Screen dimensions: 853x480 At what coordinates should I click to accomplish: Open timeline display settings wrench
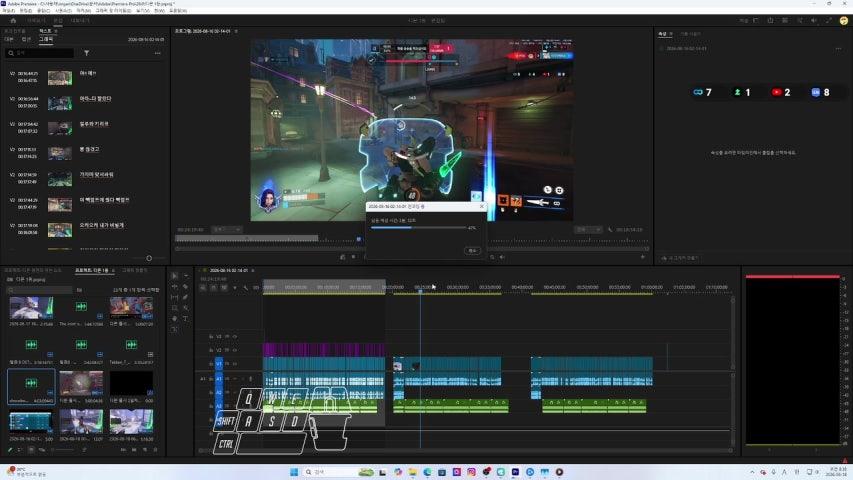[x=245, y=287]
